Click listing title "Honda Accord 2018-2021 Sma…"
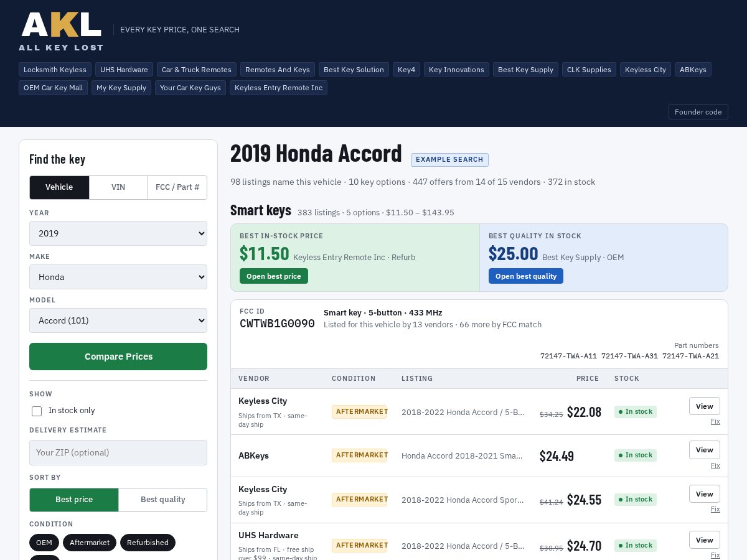The image size is (747, 560). click(462, 456)
